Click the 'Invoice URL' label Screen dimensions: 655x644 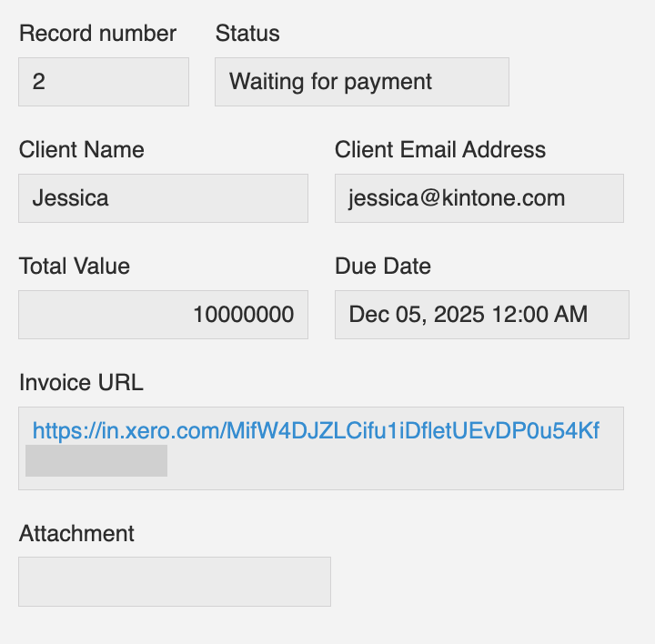pos(81,383)
